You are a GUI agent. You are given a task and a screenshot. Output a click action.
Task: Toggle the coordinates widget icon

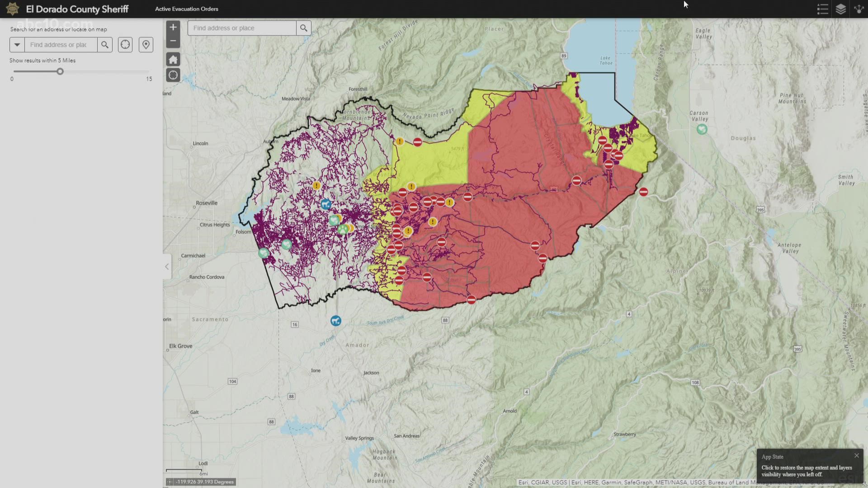pyautogui.click(x=170, y=482)
